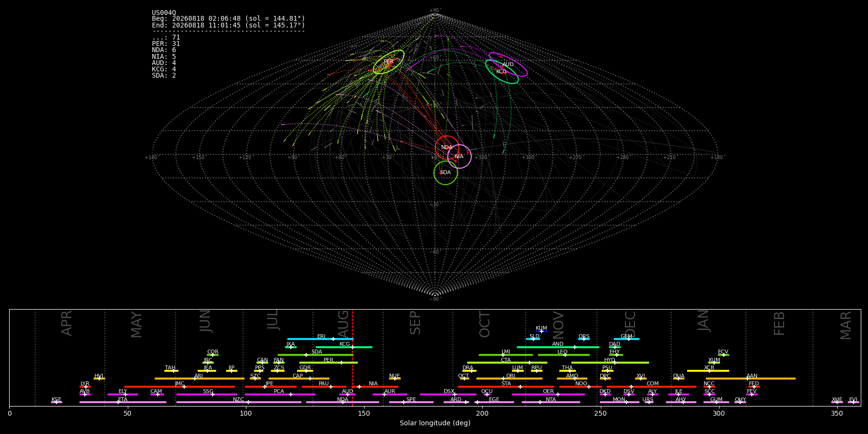Select the ERI cyan shower bar
Screen dimensions: 868x434
(x=320, y=339)
